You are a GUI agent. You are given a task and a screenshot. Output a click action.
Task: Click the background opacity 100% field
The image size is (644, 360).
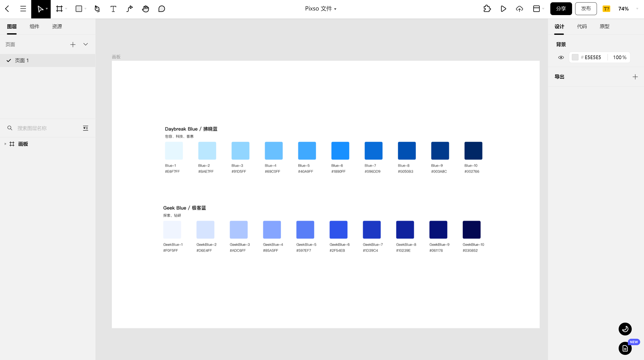point(620,57)
